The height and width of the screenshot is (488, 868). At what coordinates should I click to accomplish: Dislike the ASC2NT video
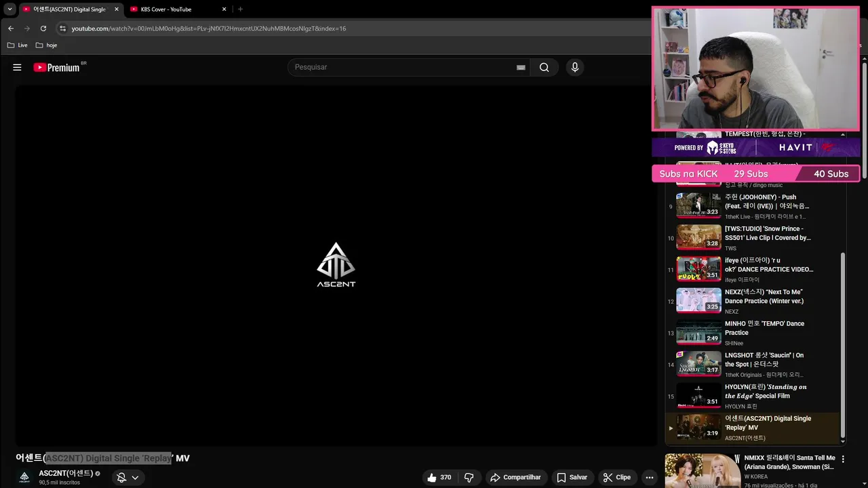[x=469, y=477]
